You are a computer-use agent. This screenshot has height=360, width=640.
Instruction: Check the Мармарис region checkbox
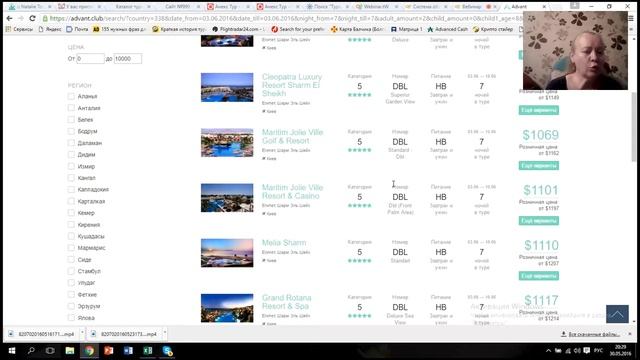point(71,248)
